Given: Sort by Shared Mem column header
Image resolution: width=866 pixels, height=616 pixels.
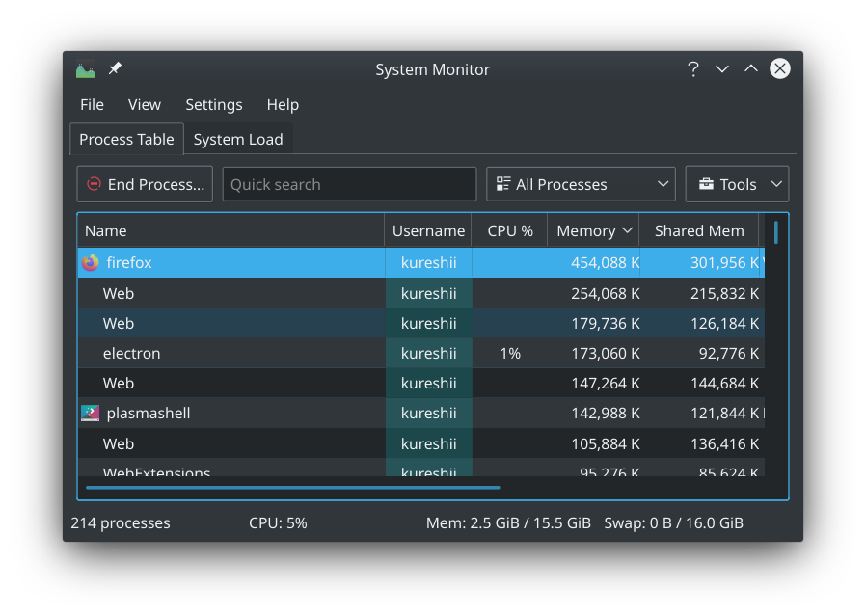Looking at the screenshot, I should click(699, 230).
